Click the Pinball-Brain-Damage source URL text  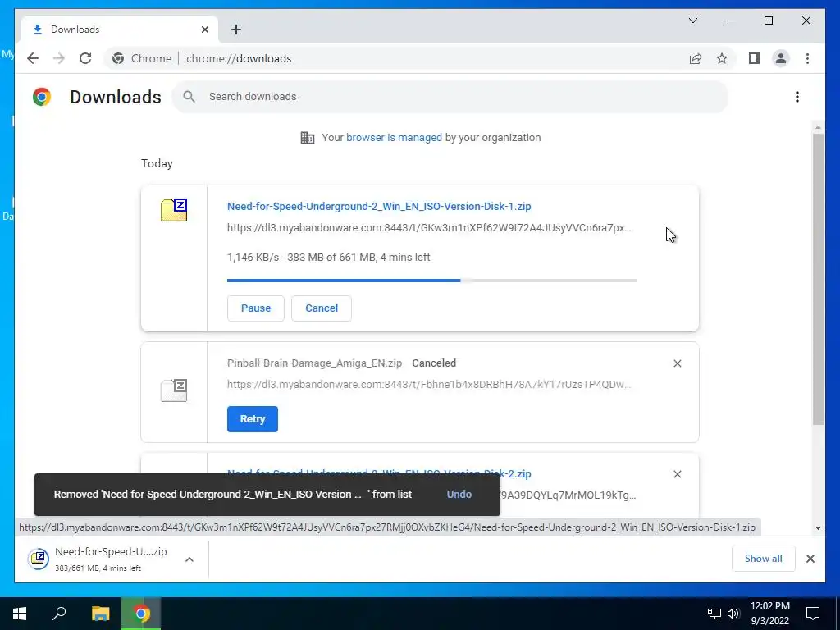click(x=429, y=385)
